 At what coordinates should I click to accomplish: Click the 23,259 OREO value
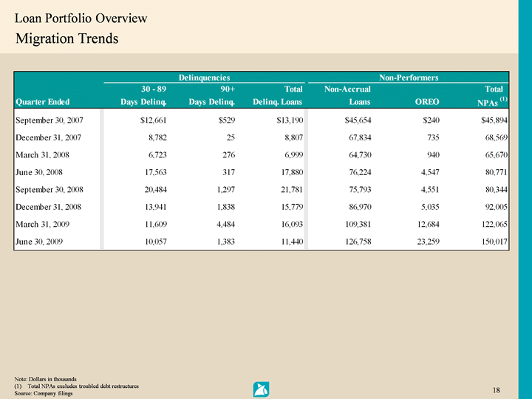[x=424, y=241]
